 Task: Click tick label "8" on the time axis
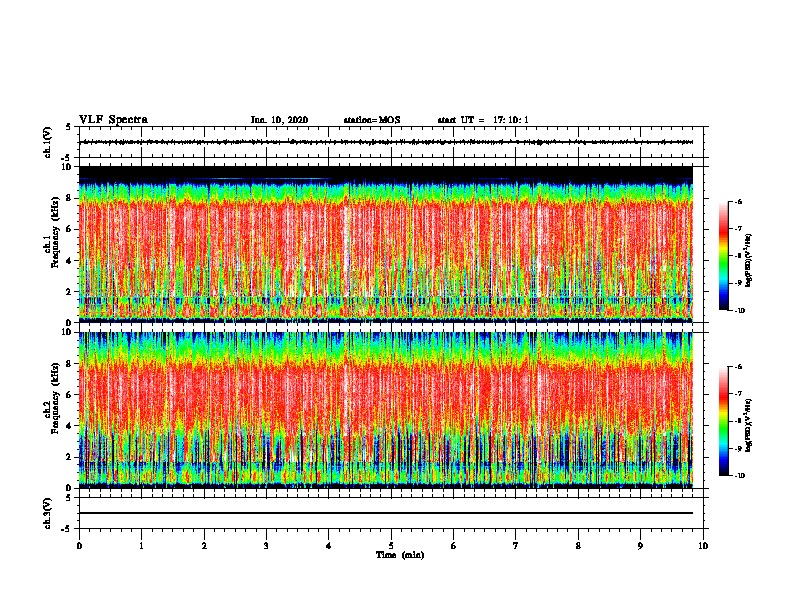(578, 546)
